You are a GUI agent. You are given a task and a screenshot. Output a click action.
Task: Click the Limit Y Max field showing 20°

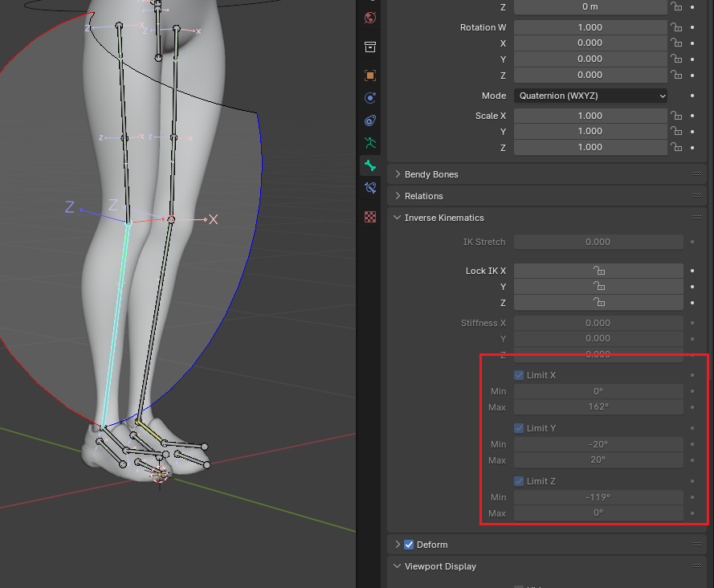pyautogui.click(x=598, y=460)
